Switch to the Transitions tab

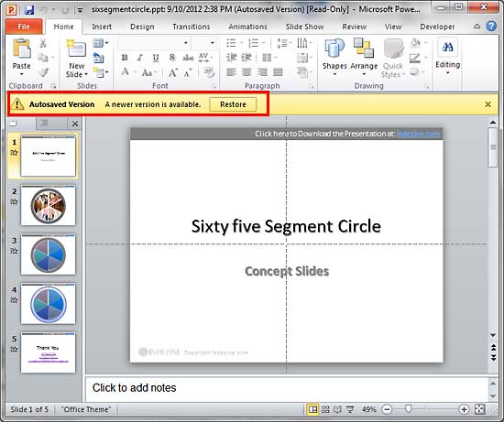tap(191, 27)
